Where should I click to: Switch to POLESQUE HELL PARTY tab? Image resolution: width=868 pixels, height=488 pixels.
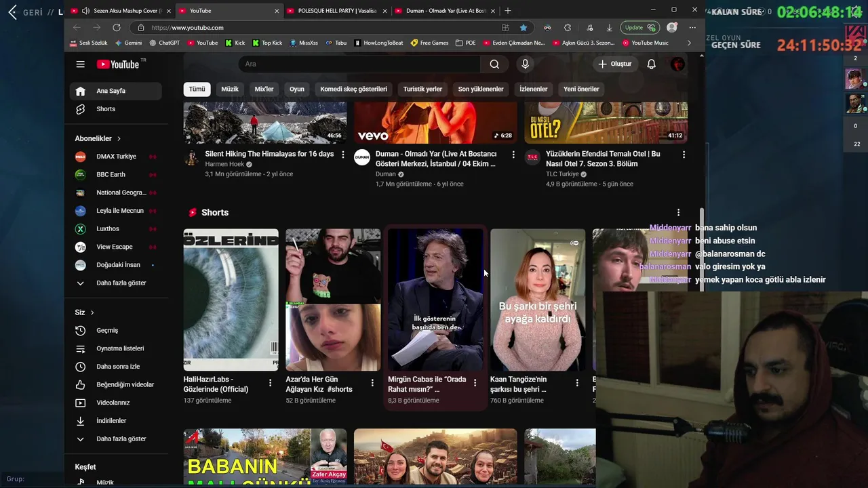(336, 11)
